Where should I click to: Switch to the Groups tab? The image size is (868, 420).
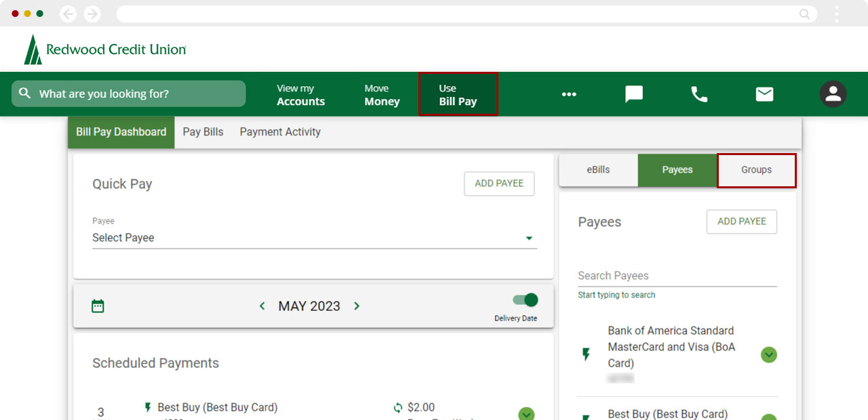(756, 170)
